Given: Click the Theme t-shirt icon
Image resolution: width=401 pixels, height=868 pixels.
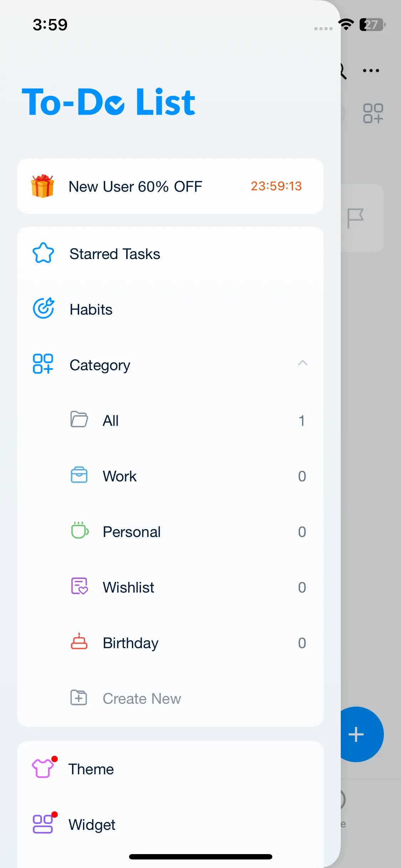Looking at the screenshot, I should 43,768.
